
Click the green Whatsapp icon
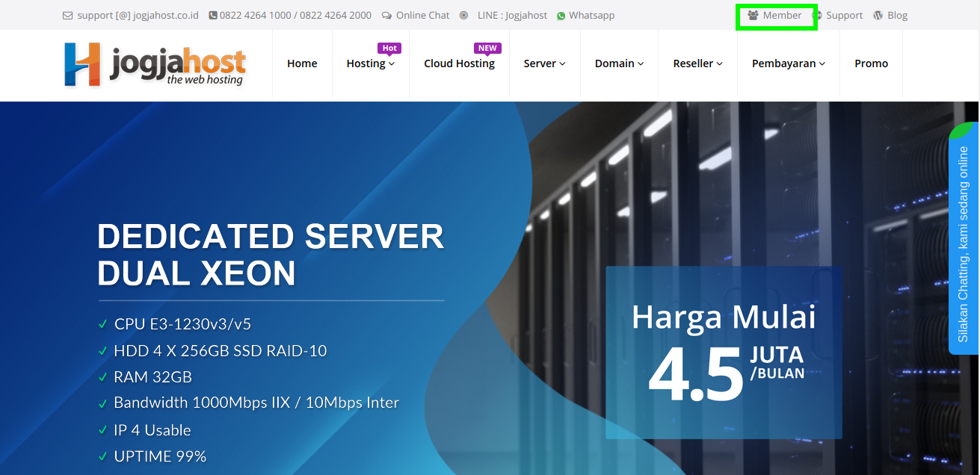561,16
